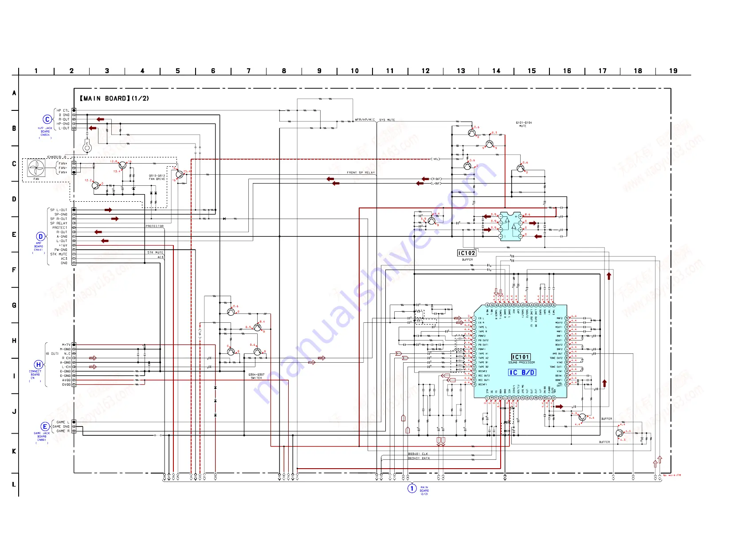Select the HP CTL pin label
Image resolution: width=745 pixels, height=560 pixels.
pyautogui.click(x=63, y=110)
